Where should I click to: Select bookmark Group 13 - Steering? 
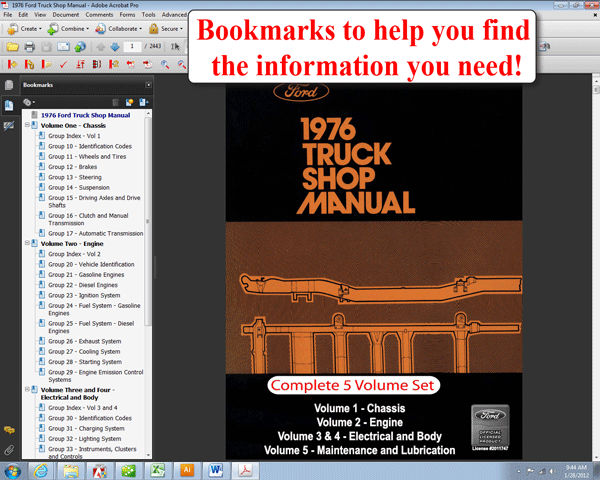pyautogui.click(x=75, y=177)
